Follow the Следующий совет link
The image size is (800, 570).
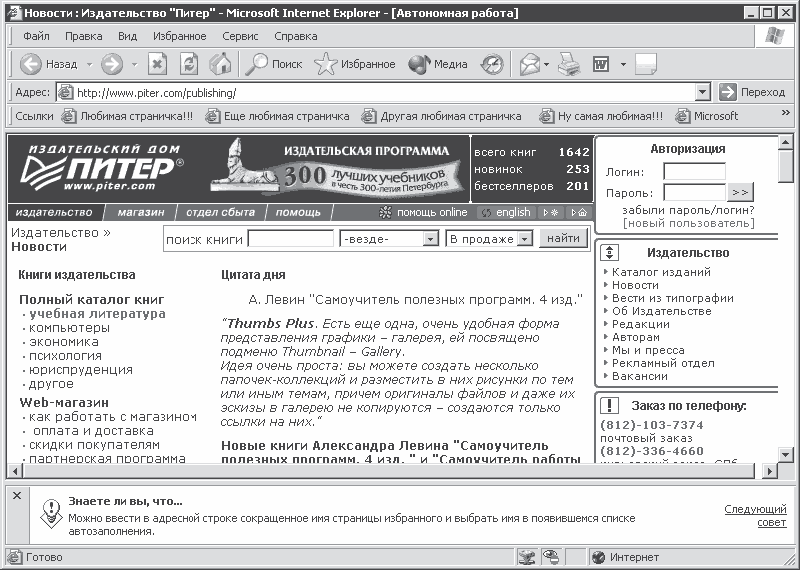pyautogui.click(x=755, y=515)
